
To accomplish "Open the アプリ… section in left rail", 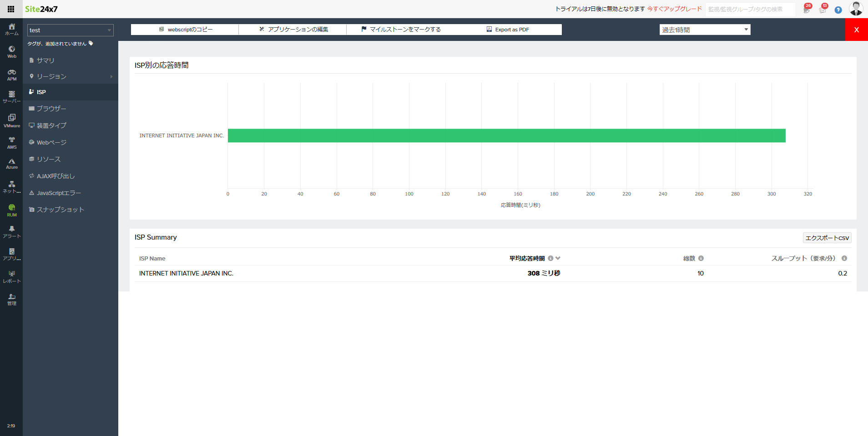I will (x=11, y=254).
